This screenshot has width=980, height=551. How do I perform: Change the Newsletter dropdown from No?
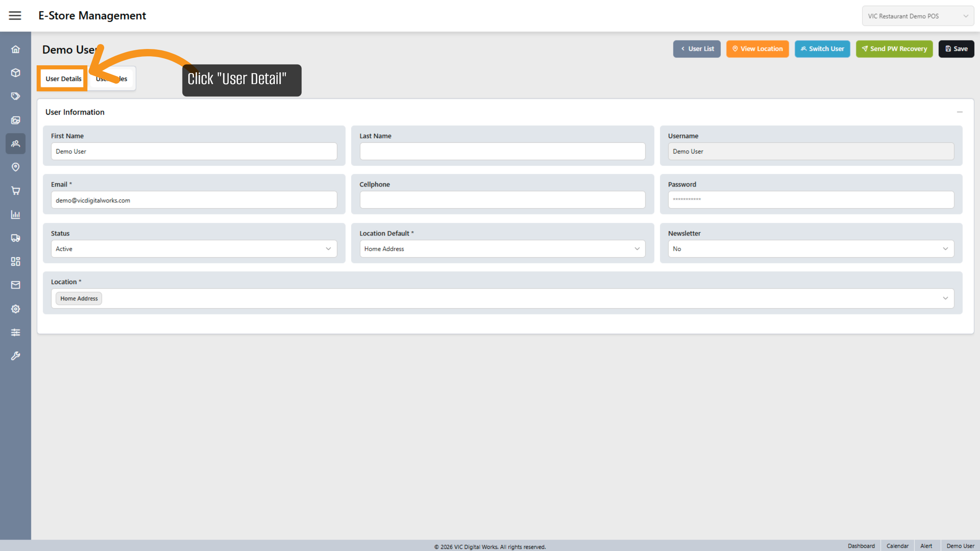(x=811, y=249)
